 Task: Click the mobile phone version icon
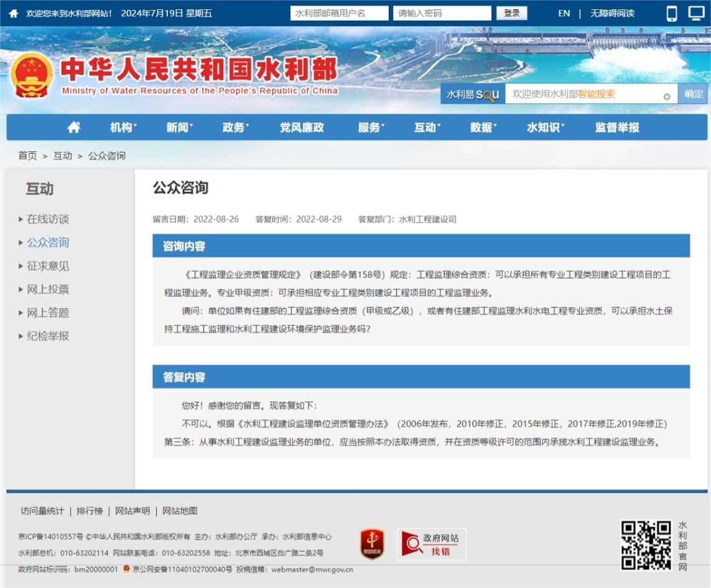coord(672,13)
